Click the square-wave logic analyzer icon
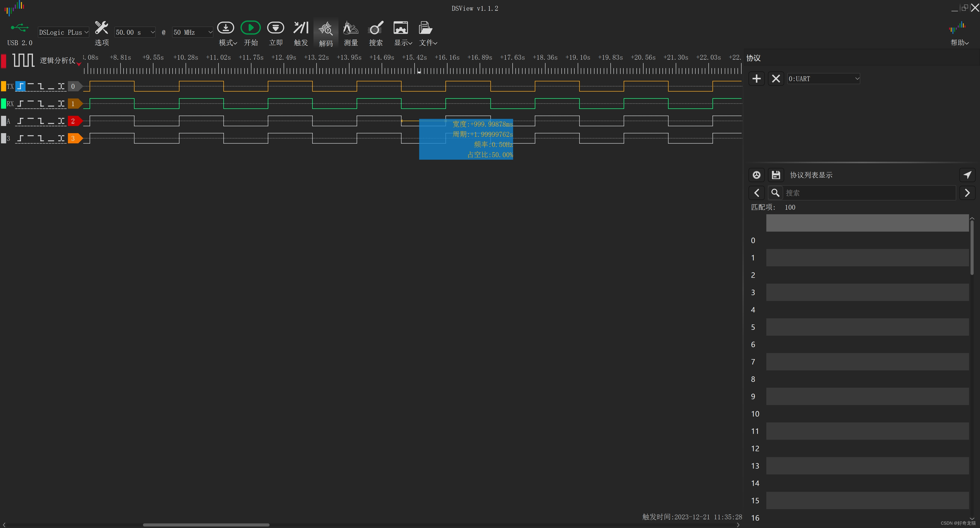This screenshot has width=980, height=528. [x=23, y=60]
